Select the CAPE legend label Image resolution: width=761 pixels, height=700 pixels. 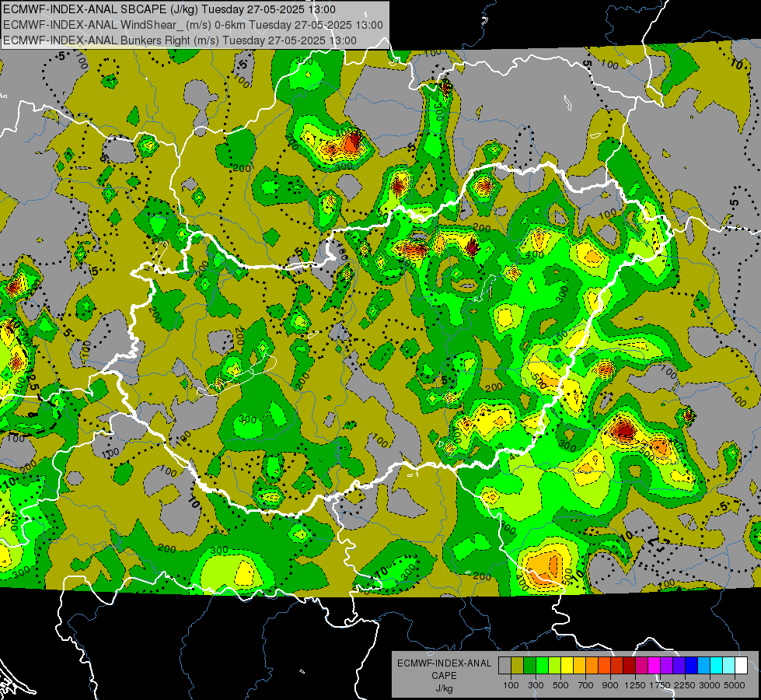pos(444,675)
